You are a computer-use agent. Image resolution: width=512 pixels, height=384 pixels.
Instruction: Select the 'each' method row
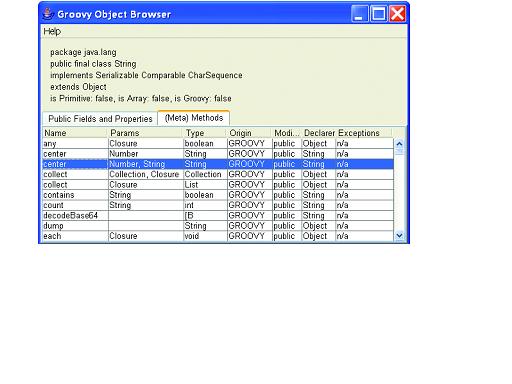(218, 236)
